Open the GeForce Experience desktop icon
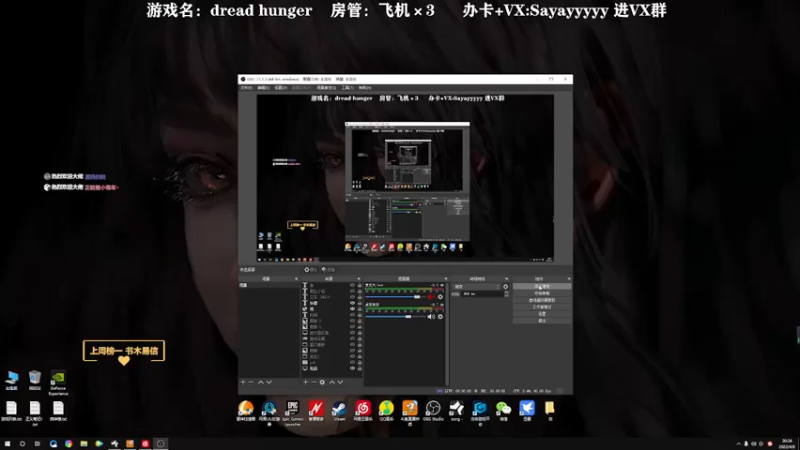The image size is (800, 450). [58, 383]
